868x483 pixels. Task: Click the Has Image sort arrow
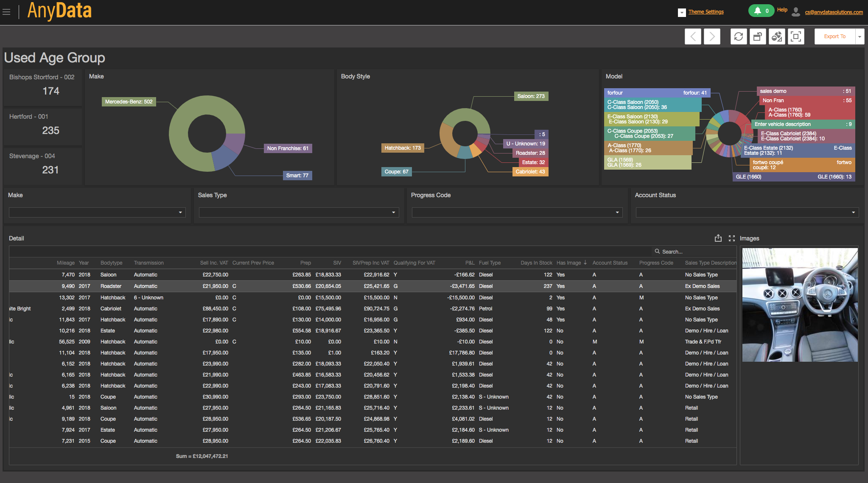click(585, 262)
